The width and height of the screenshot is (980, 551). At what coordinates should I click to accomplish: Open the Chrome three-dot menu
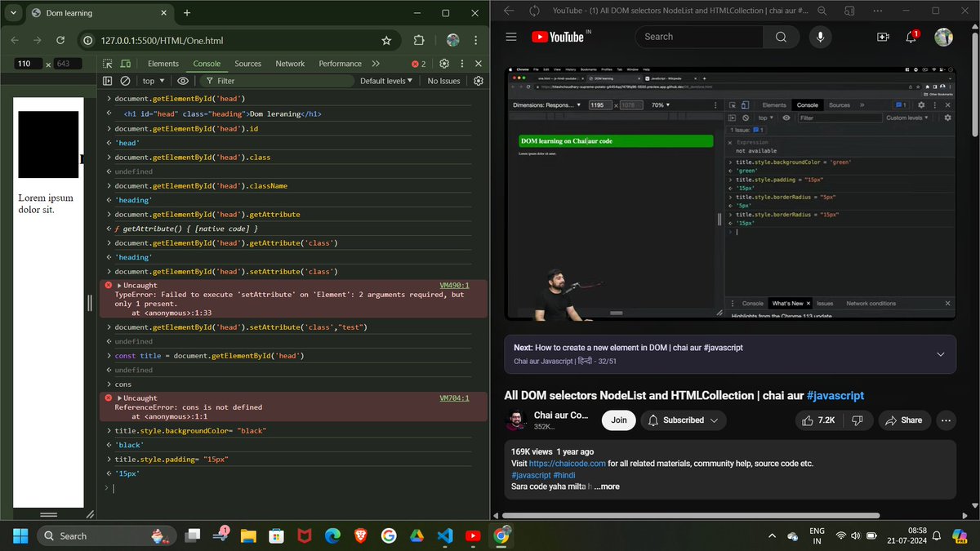pyautogui.click(x=474, y=40)
